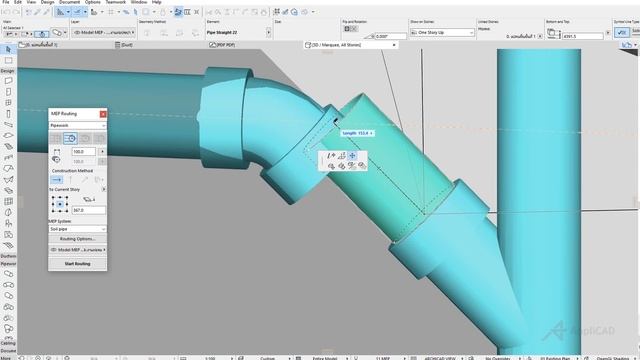Toggle the snap guides button in toolbar
Image resolution: width=640 pixels, height=360 pixels.
[x=77, y=12]
